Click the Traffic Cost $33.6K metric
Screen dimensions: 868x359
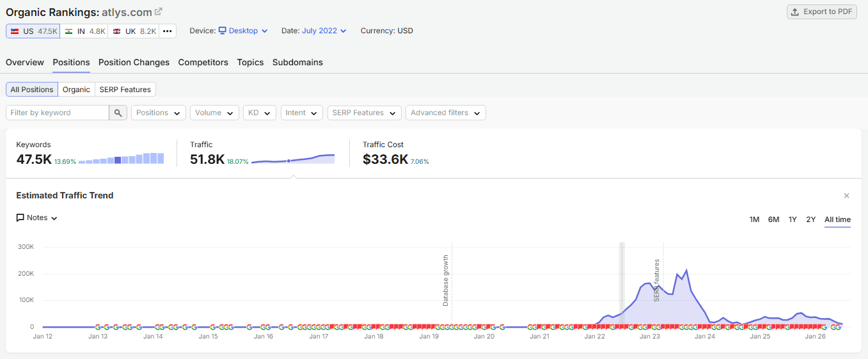(x=385, y=159)
